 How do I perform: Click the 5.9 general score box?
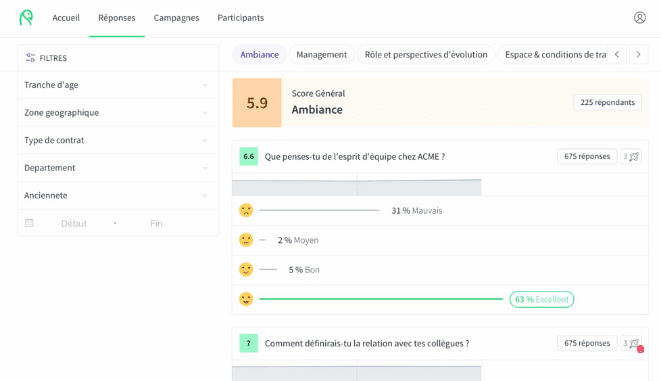pyautogui.click(x=257, y=102)
